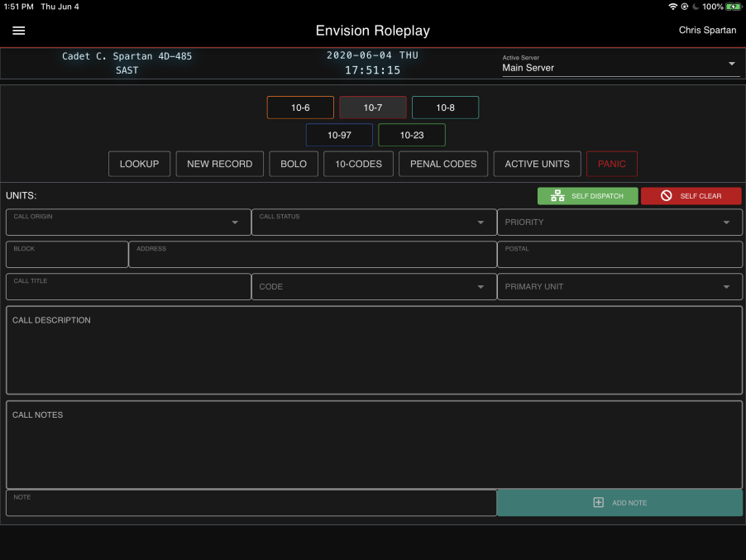Expand the Call Origin dropdown

point(233,222)
